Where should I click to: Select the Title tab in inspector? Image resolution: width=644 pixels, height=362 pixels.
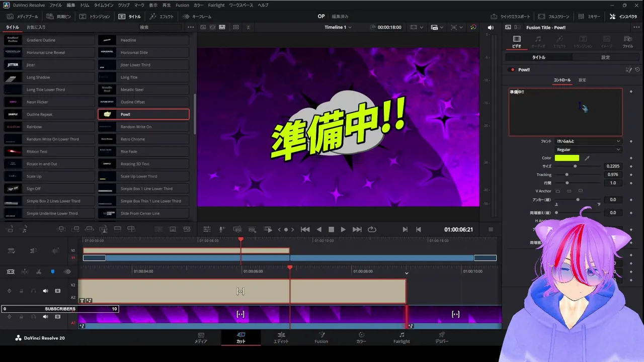[539, 57]
